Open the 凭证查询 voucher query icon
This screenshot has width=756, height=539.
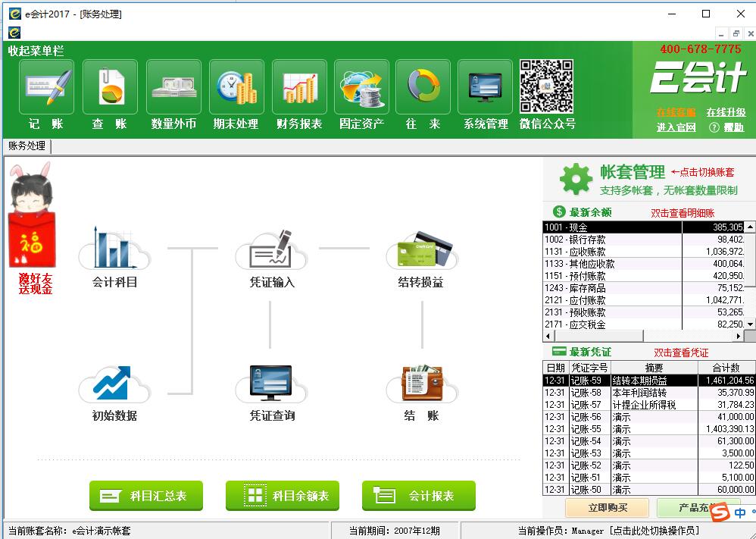[271, 384]
